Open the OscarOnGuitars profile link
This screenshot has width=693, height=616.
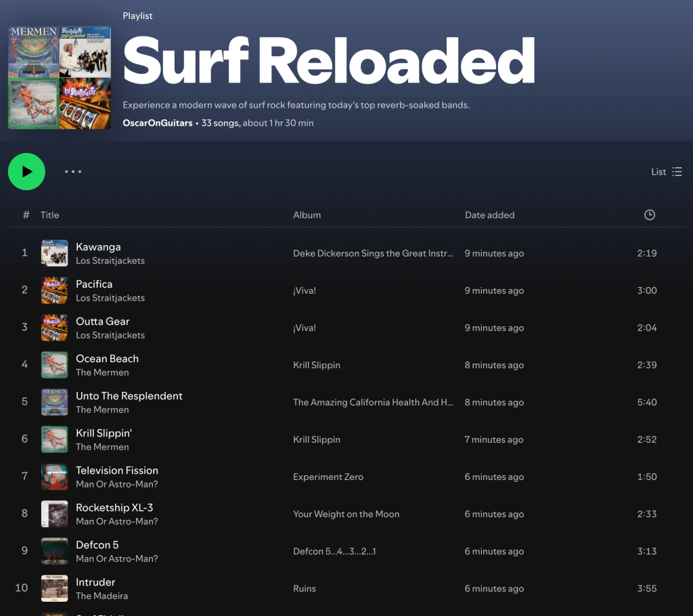(157, 123)
